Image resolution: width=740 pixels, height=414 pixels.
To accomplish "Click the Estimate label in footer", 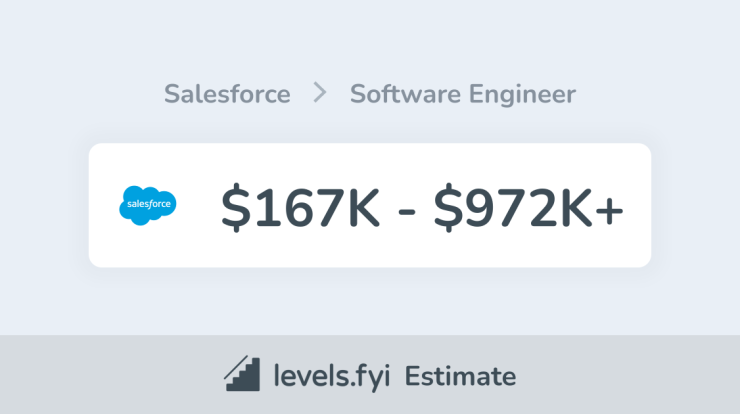I will click(x=460, y=376).
